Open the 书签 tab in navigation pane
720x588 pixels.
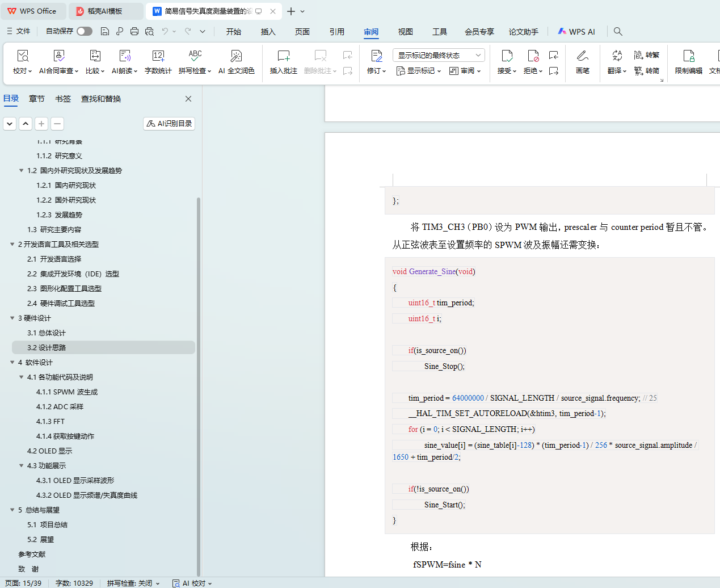pyautogui.click(x=63, y=99)
